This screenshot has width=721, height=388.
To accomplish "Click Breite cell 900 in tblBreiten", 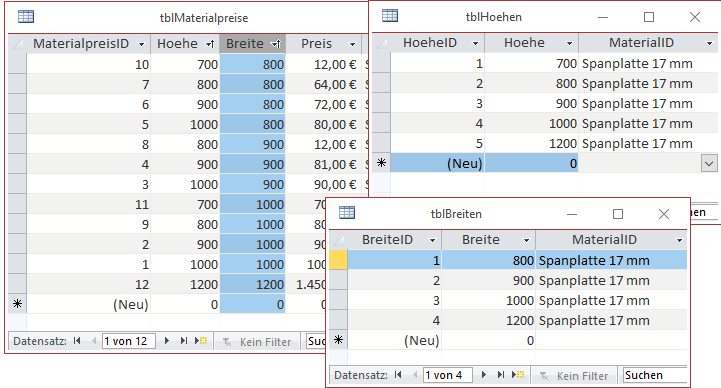I will click(x=488, y=280).
